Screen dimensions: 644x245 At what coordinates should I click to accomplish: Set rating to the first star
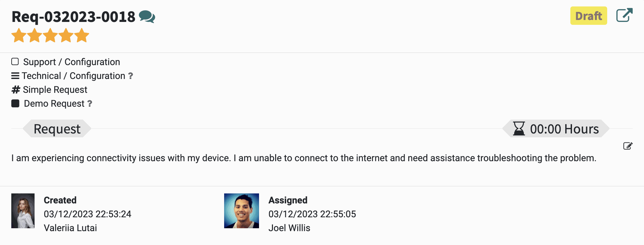click(x=19, y=35)
